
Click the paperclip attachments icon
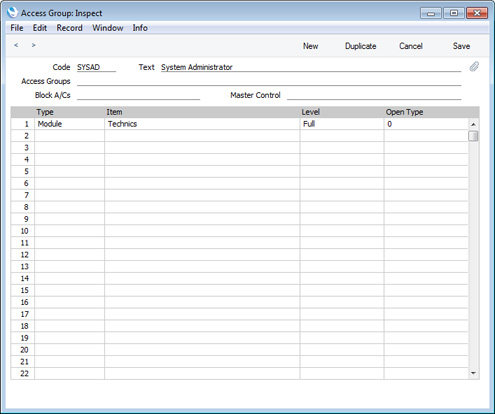coord(474,67)
